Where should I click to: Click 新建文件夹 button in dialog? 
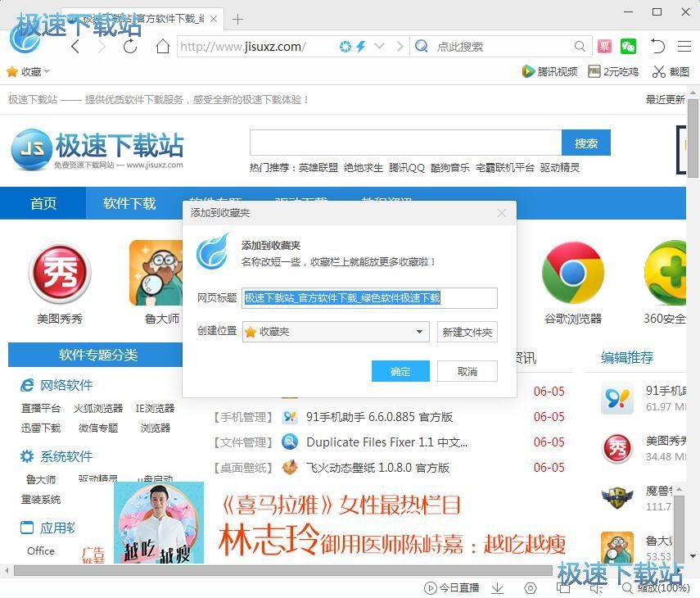467,332
